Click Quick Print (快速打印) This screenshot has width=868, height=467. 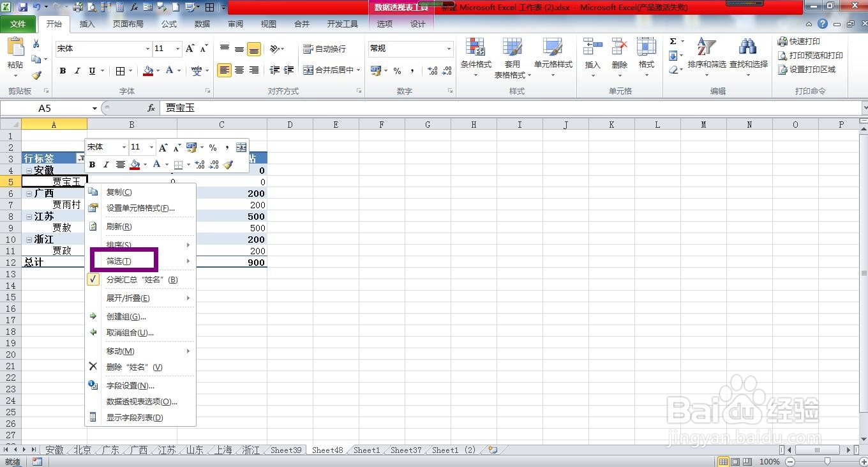tap(798, 42)
